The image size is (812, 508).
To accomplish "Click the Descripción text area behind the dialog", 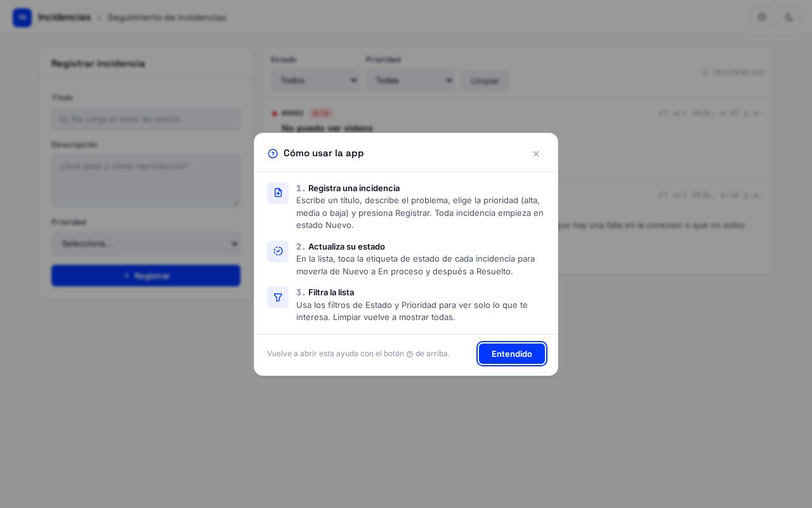I will 146,181.
